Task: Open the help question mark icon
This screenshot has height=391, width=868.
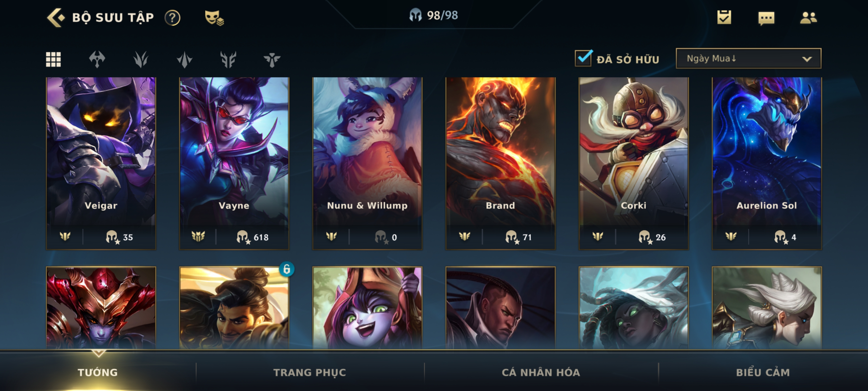Action: 172,18
